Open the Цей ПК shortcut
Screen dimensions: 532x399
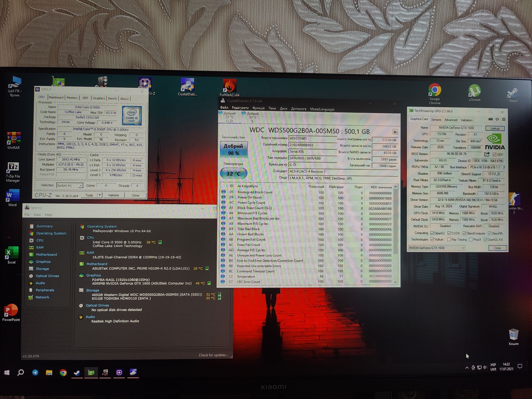(x=15, y=86)
